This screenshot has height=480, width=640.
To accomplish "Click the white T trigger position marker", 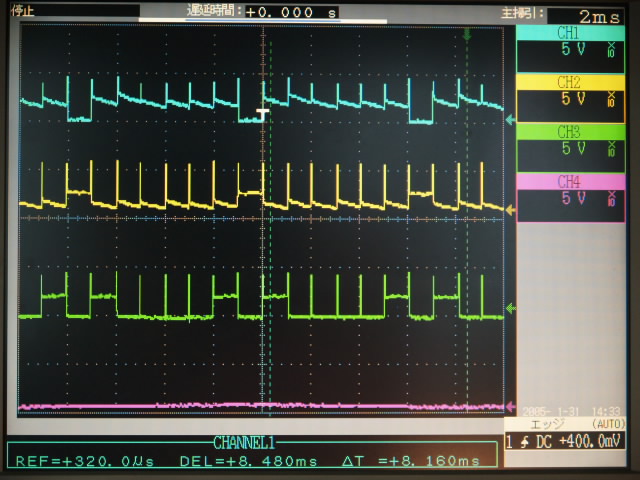I will point(263,115).
